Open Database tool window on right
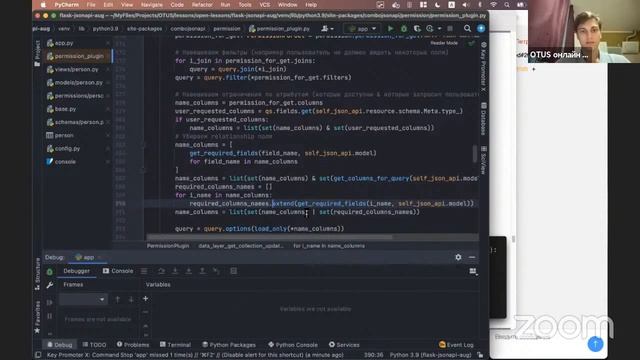 (x=483, y=118)
